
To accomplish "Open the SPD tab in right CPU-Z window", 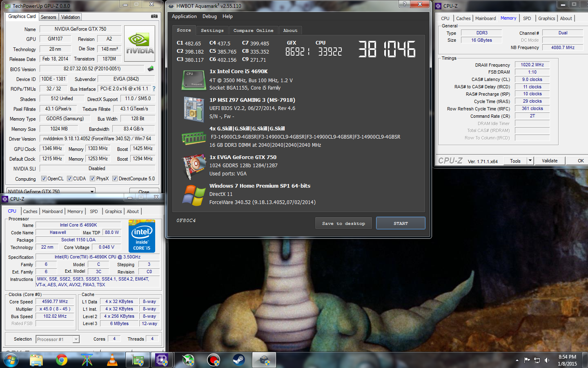I will tap(527, 18).
